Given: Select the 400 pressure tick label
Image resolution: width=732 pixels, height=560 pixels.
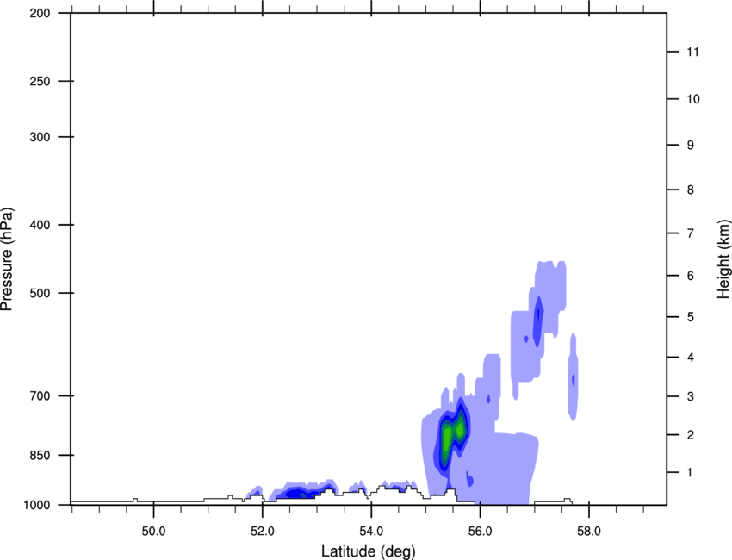Looking at the screenshot, I should click(x=40, y=225).
